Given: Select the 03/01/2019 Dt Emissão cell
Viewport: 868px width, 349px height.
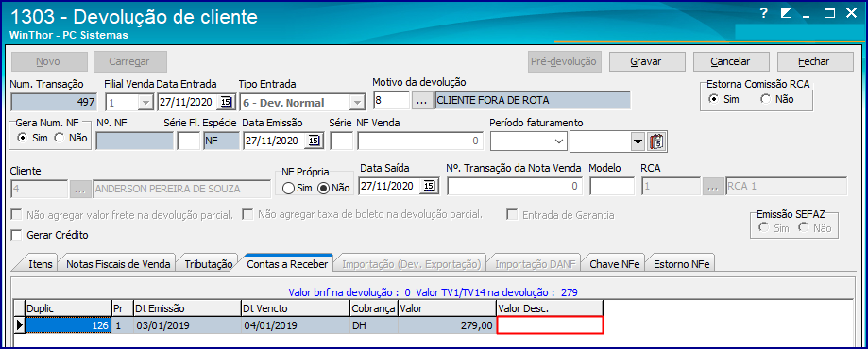Looking at the screenshot, I should [x=188, y=325].
